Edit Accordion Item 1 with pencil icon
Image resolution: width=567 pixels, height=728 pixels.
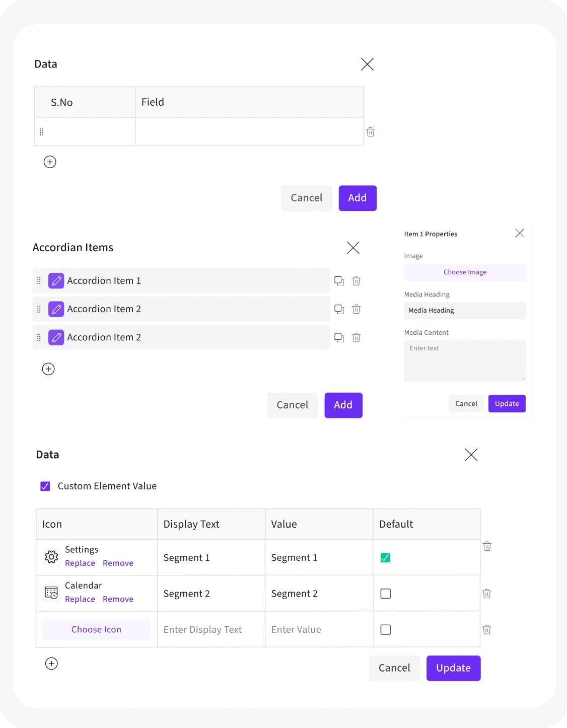56,281
